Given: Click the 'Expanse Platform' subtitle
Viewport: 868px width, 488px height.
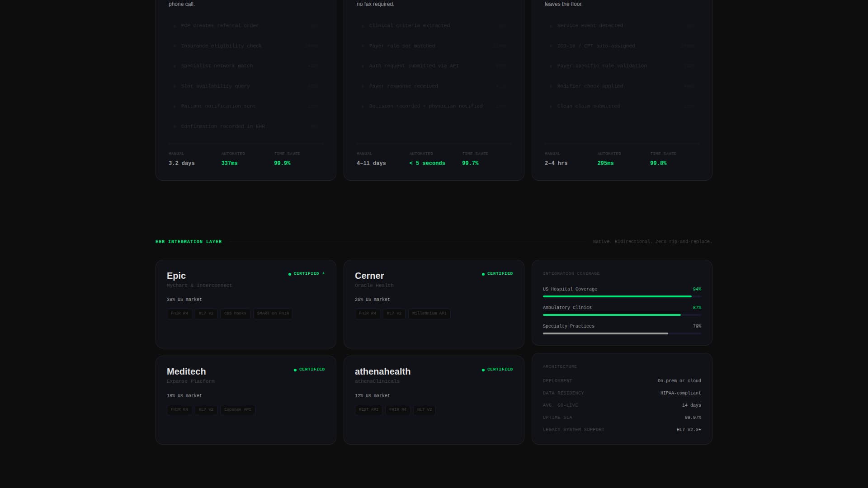Looking at the screenshot, I should 191,381.
